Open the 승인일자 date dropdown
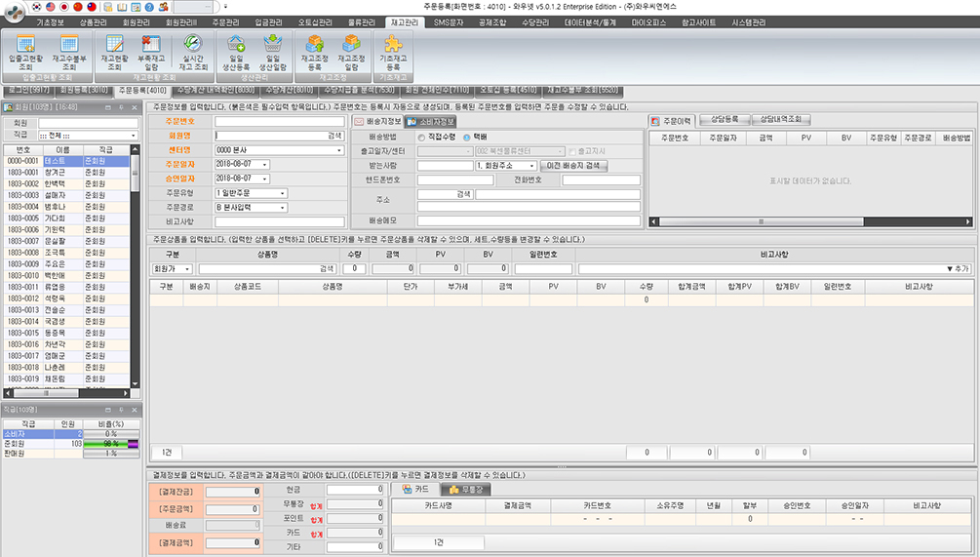The width and height of the screenshot is (980, 557). tap(265, 179)
